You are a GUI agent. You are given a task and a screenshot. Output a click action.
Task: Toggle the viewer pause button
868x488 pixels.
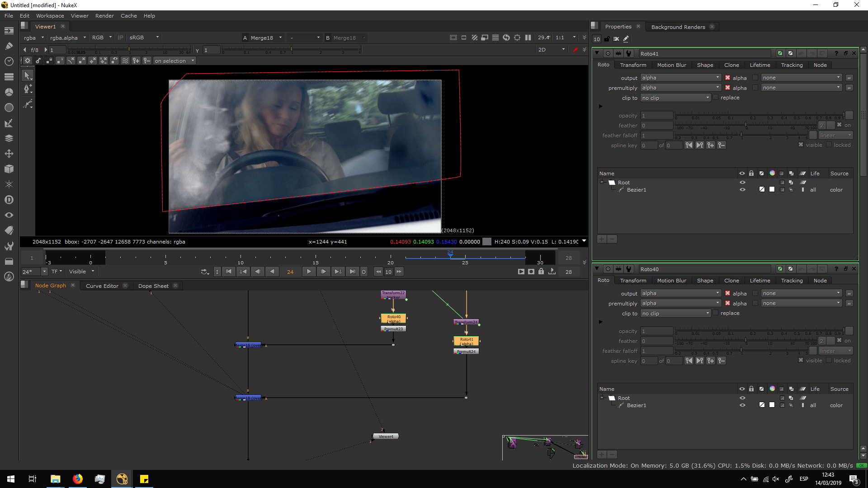pyautogui.click(x=528, y=38)
